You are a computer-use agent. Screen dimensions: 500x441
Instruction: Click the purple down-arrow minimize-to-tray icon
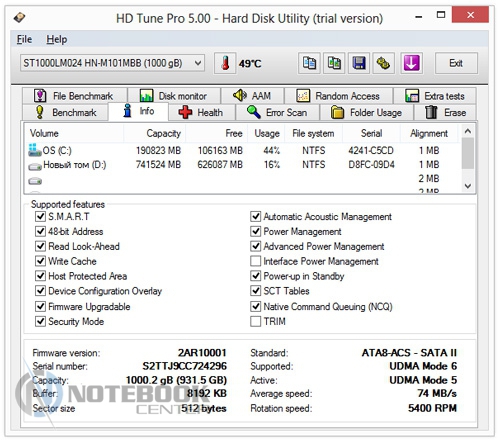point(412,63)
